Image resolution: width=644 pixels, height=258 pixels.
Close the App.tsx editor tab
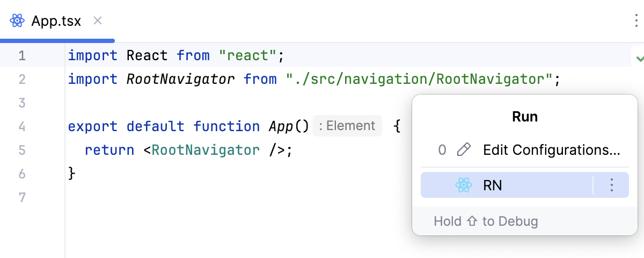click(x=98, y=21)
